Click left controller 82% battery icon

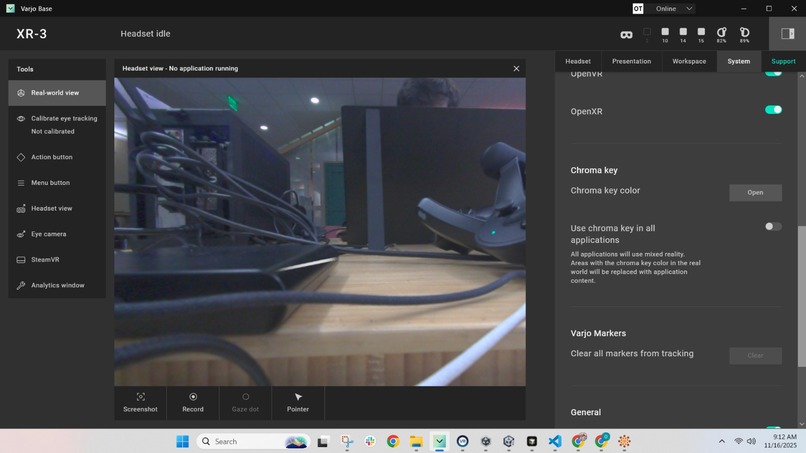tap(721, 34)
